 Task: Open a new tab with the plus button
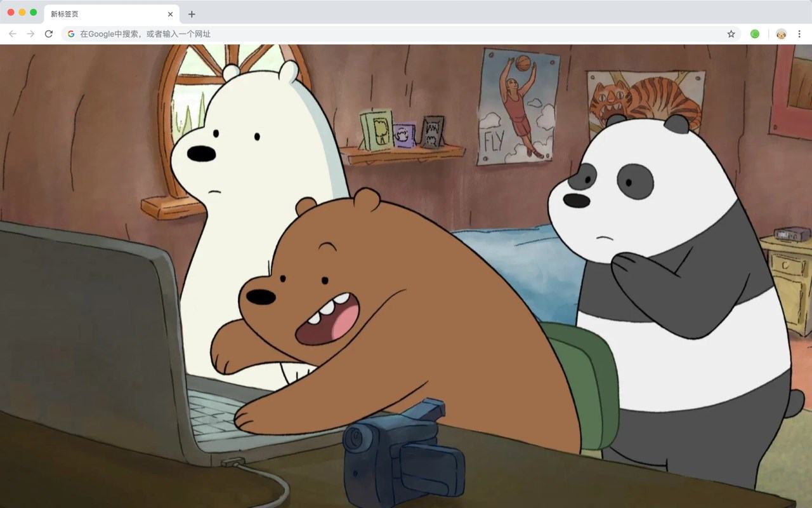point(192,14)
